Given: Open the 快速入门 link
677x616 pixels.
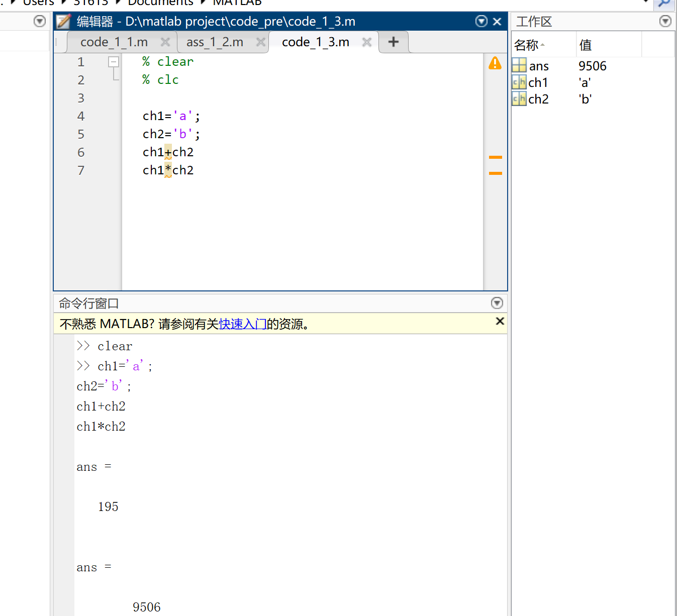Looking at the screenshot, I should [x=243, y=324].
